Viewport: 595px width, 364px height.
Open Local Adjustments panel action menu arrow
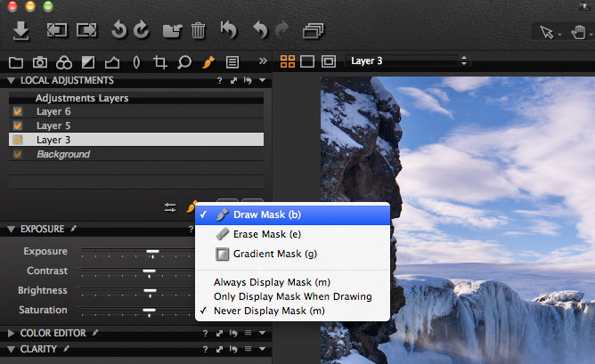point(262,80)
